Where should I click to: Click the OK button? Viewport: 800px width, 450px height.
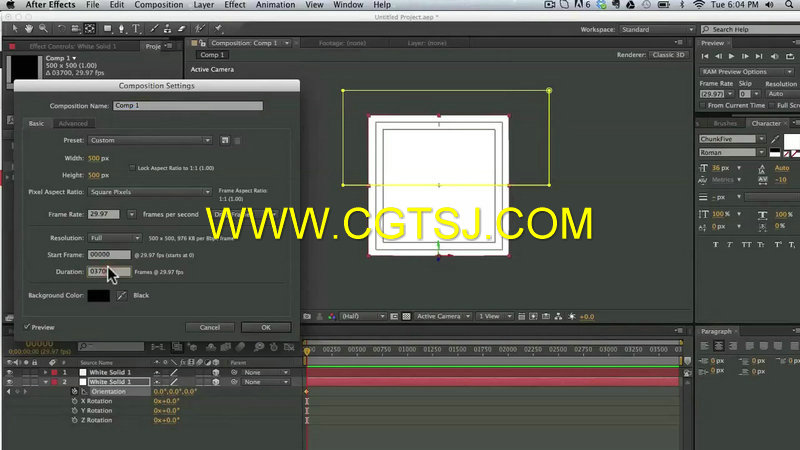coord(266,328)
